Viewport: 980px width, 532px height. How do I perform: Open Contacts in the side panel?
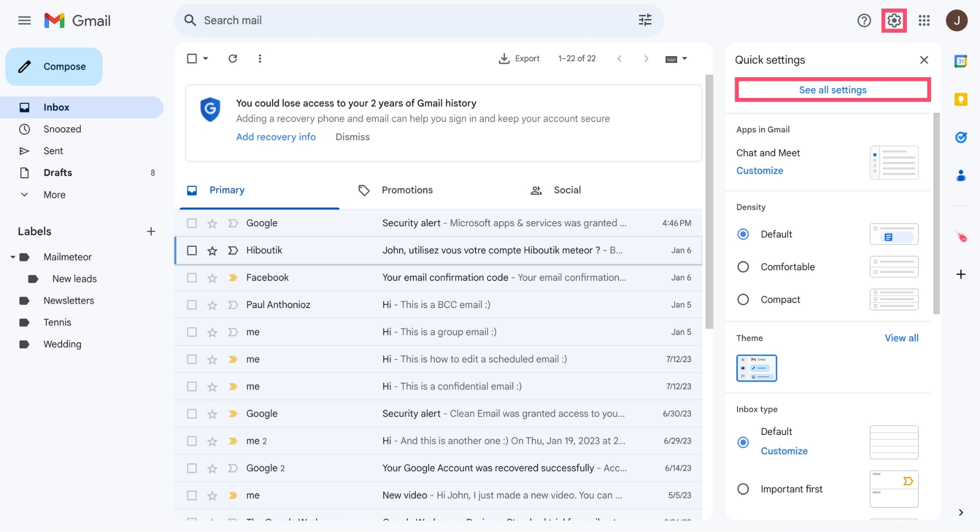(x=960, y=175)
